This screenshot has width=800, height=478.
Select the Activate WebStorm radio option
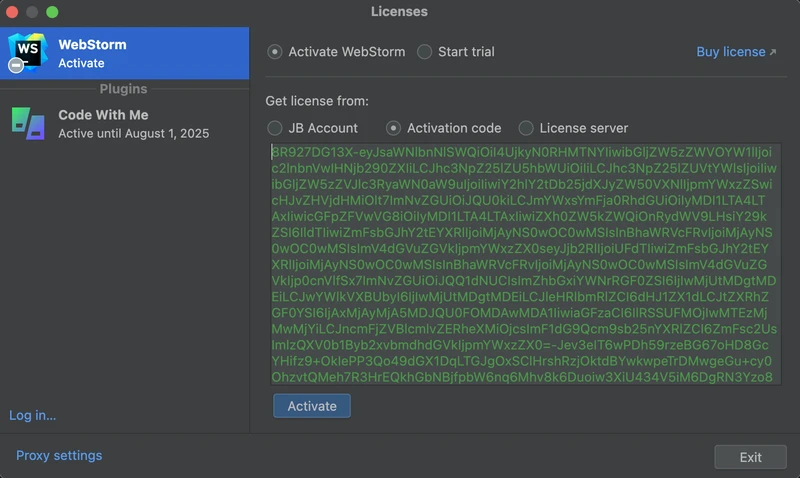[275, 52]
